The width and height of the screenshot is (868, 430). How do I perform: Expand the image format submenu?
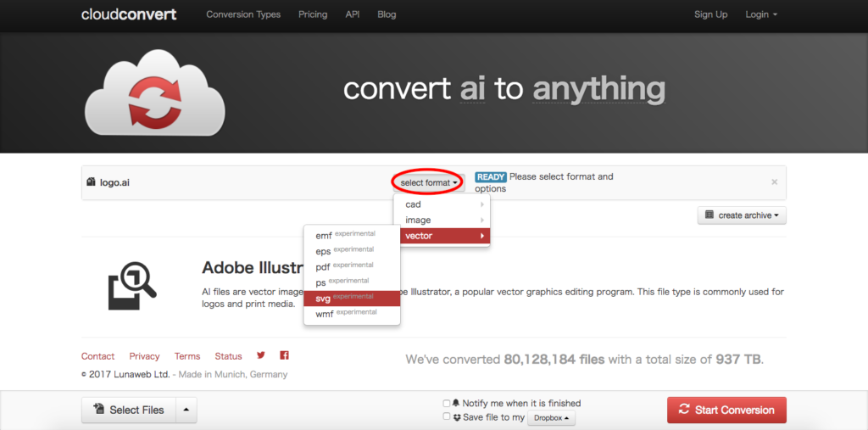point(442,220)
